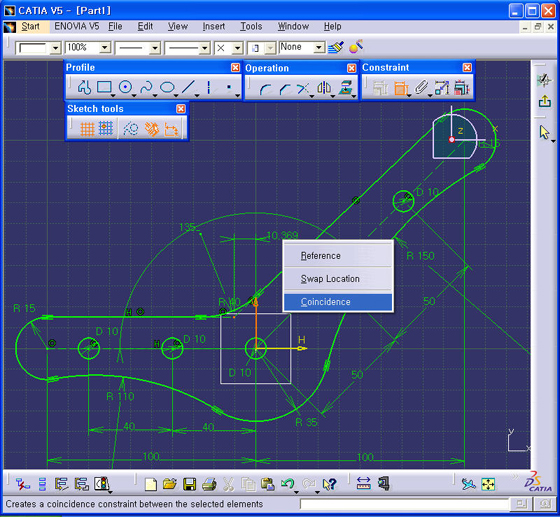Click the Sketcher workbench icon at top right
Viewport: 560px width, 517px height.
[x=544, y=80]
